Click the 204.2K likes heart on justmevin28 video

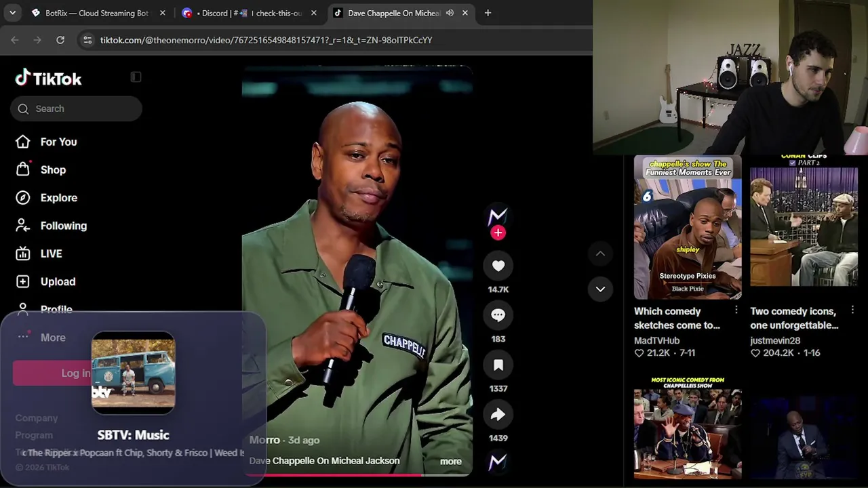point(755,353)
